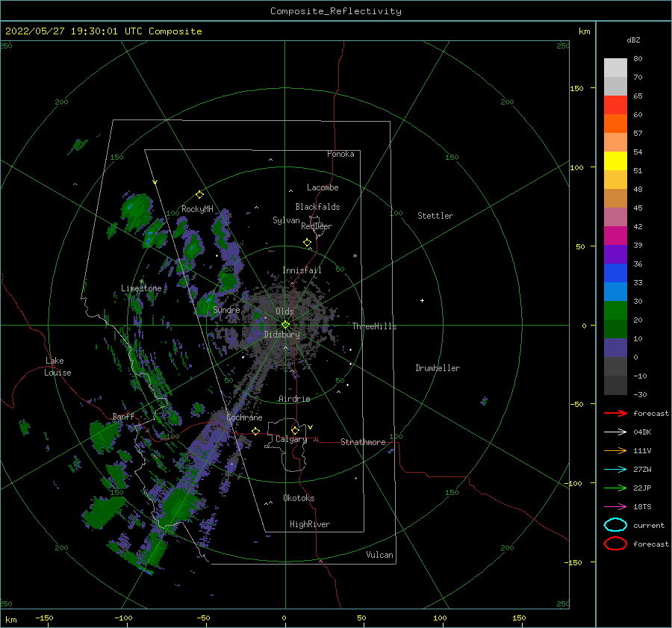Click the Banff label

(123, 416)
